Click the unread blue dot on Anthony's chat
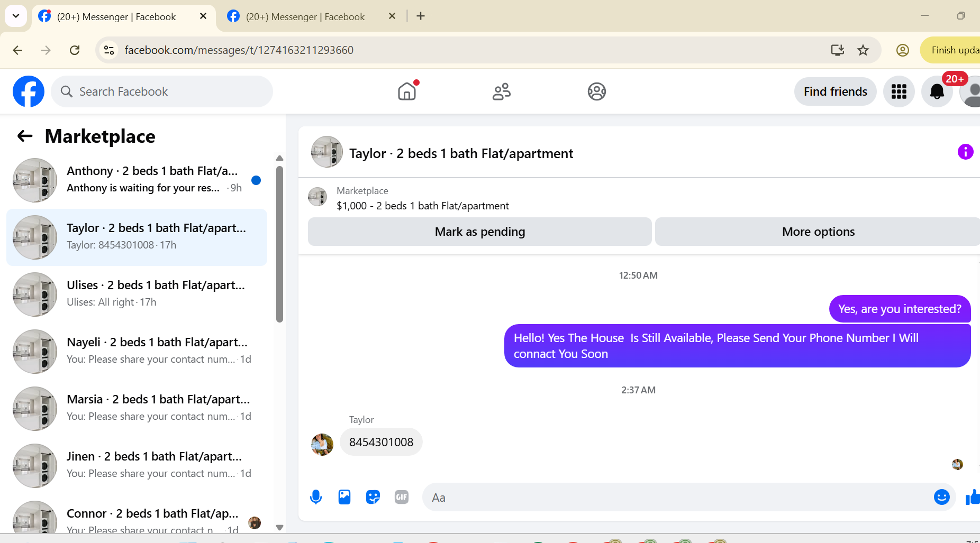 click(256, 180)
